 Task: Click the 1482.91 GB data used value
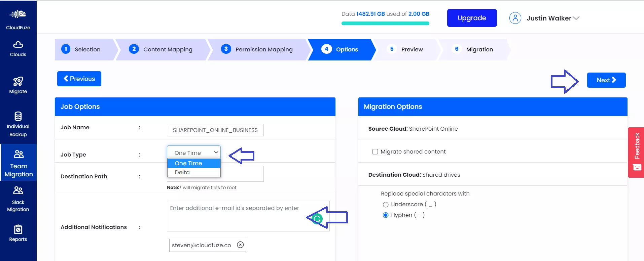click(x=370, y=14)
